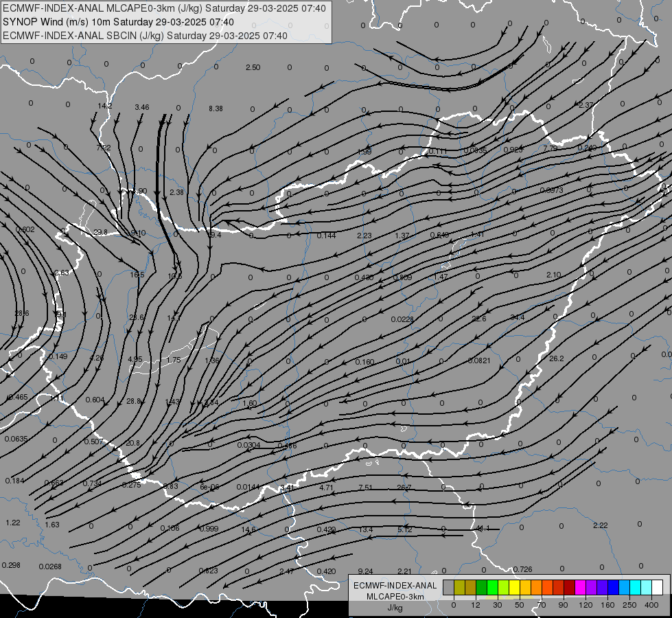Click the map value '0.507'
This screenshot has width=672, height=618.
tap(93, 442)
